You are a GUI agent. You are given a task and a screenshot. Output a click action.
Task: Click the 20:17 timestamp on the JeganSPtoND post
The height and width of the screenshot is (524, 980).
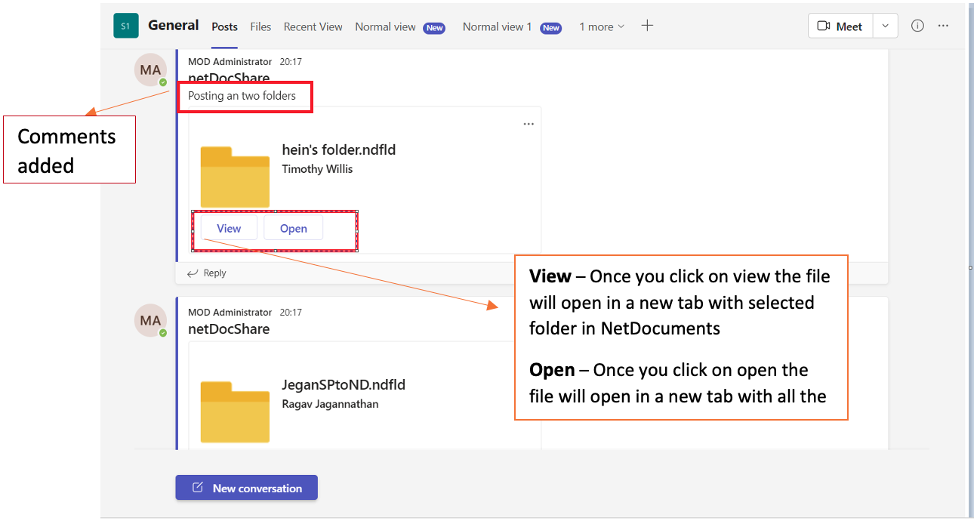click(x=291, y=312)
